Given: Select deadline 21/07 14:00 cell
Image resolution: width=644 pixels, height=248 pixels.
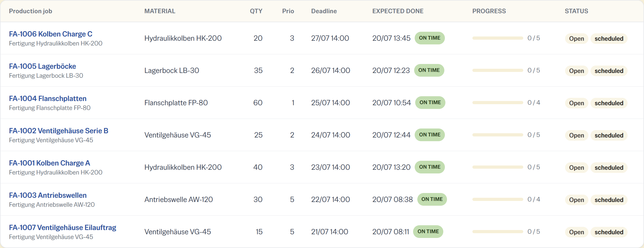Looking at the screenshot, I should click(329, 232).
